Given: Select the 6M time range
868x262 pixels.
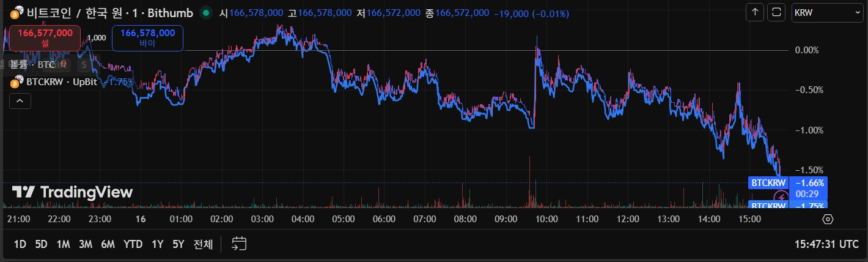Looking at the screenshot, I should pos(108,244).
